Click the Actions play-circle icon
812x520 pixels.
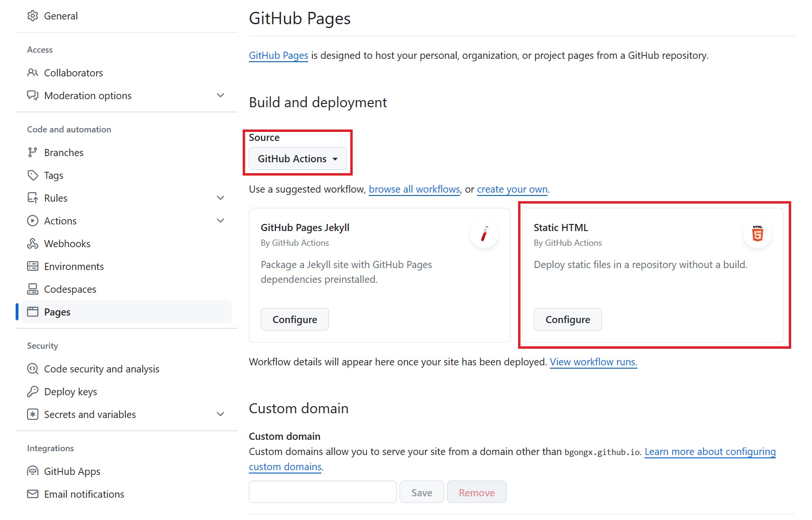click(33, 221)
